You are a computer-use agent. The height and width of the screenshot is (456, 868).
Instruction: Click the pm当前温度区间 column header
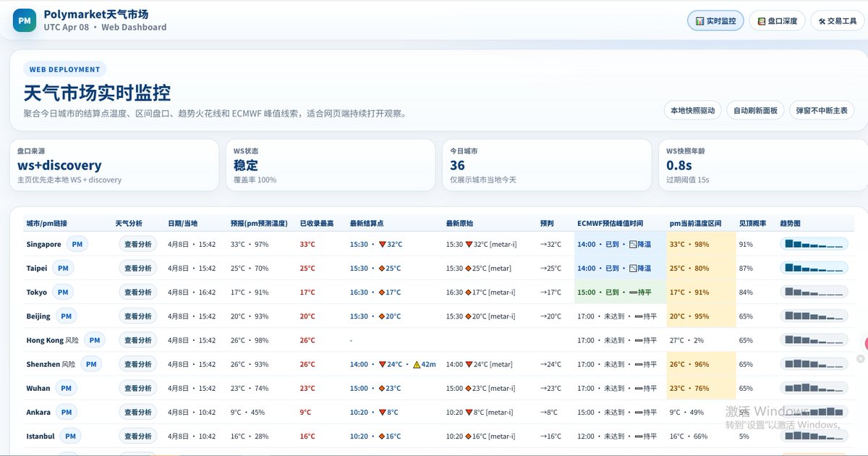coord(695,223)
